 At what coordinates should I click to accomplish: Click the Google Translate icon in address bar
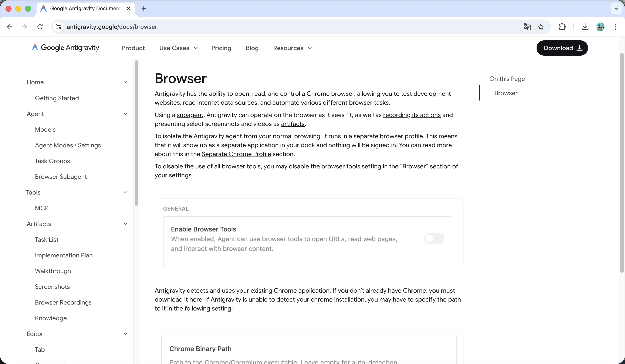pyautogui.click(x=527, y=27)
